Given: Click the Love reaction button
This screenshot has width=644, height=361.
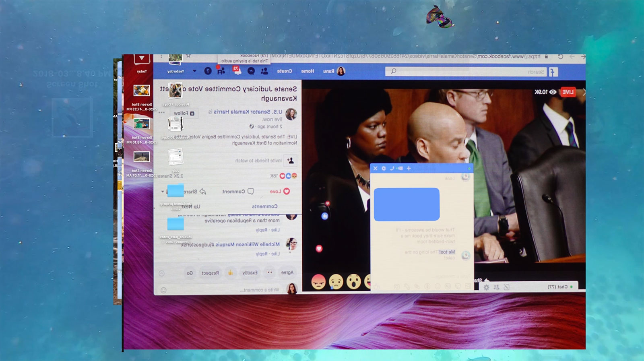Looking at the screenshot, I should pyautogui.click(x=280, y=192).
